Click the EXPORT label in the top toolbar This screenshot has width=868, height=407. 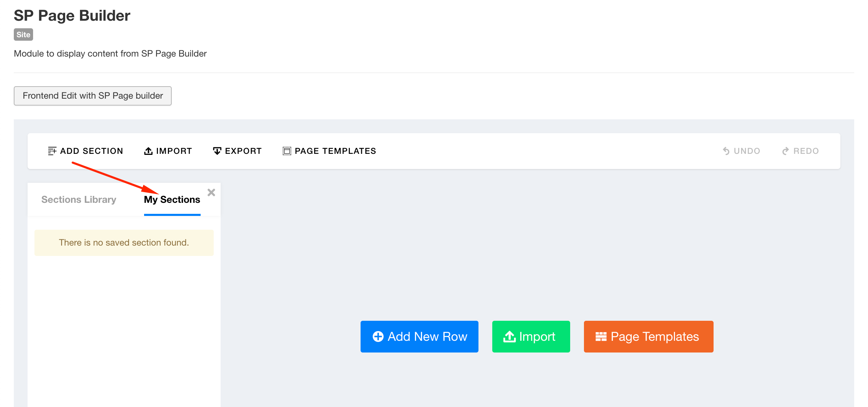[x=243, y=151]
